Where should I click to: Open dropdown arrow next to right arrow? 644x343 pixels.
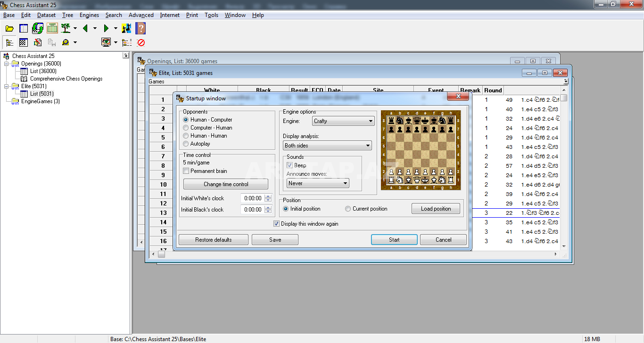coord(116,28)
